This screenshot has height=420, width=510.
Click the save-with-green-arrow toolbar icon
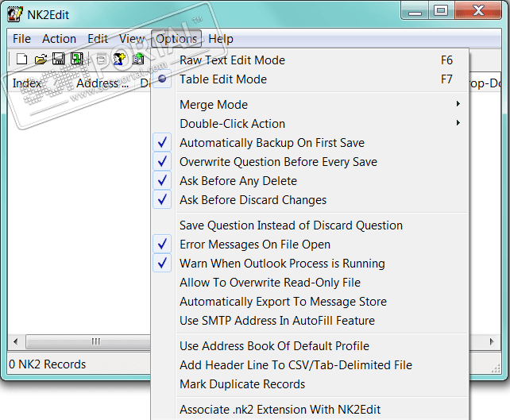pos(77,59)
